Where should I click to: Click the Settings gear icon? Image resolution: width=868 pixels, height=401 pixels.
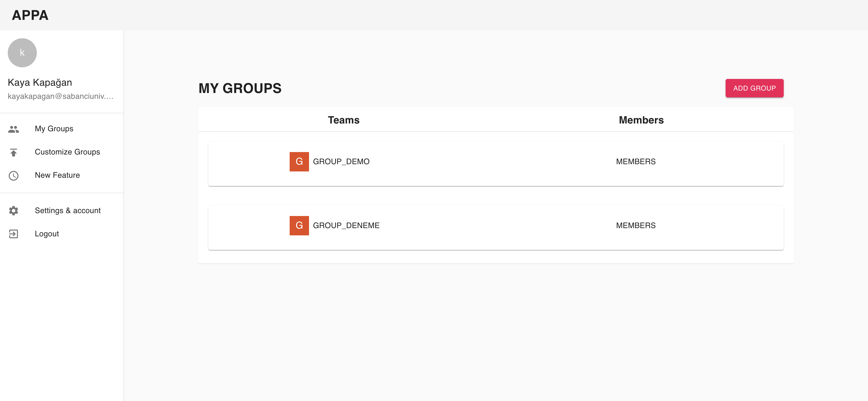coord(14,211)
